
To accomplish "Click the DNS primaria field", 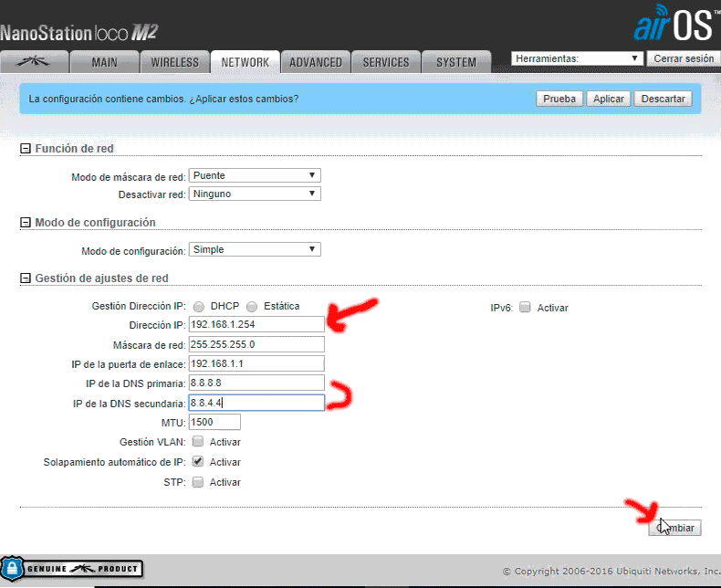I will tap(256, 383).
